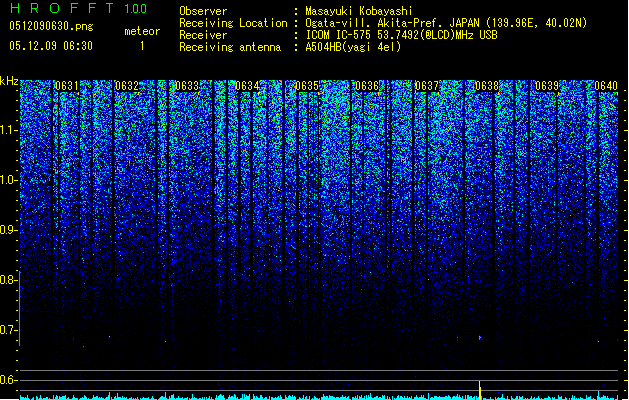Click the observer name Masayuki Kobayashi
The image size is (629, 400).
(359, 11)
